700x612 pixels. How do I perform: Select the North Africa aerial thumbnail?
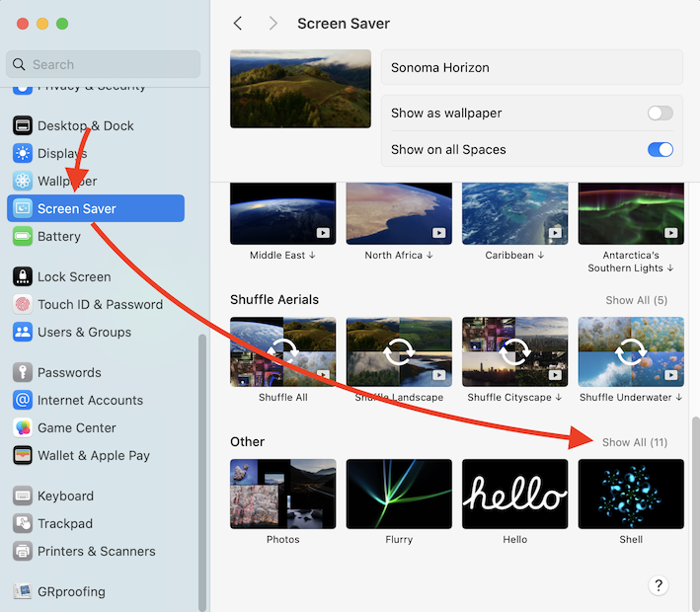point(399,213)
